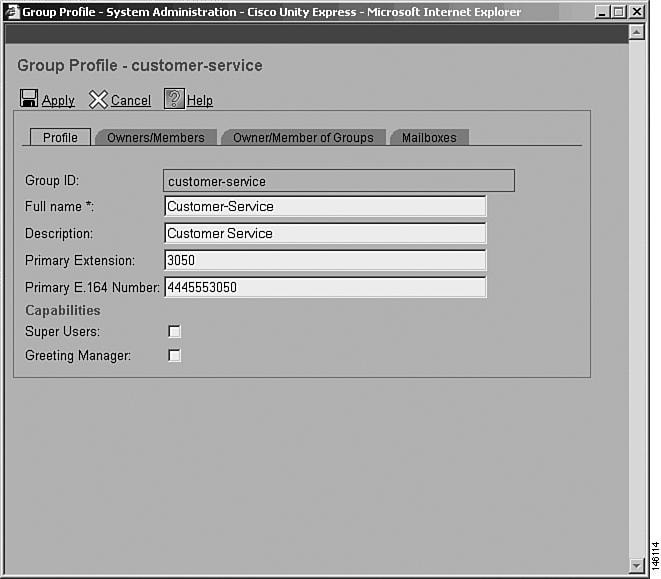Click the Primary Extension field
Image resolution: width=661 pixels, height=579 pixels.
(325, 261)
